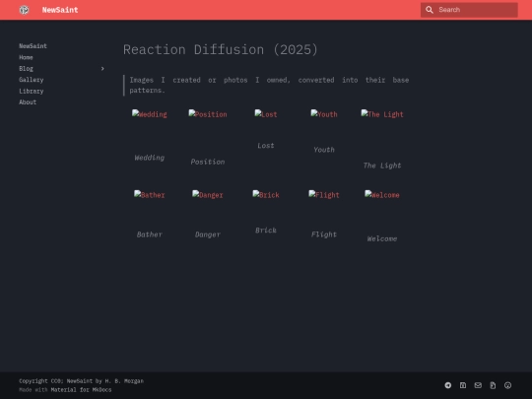The width and height of the screenshot is (532, 399).
Task: Click the document file icon in footer
Action: click(493, 385)
